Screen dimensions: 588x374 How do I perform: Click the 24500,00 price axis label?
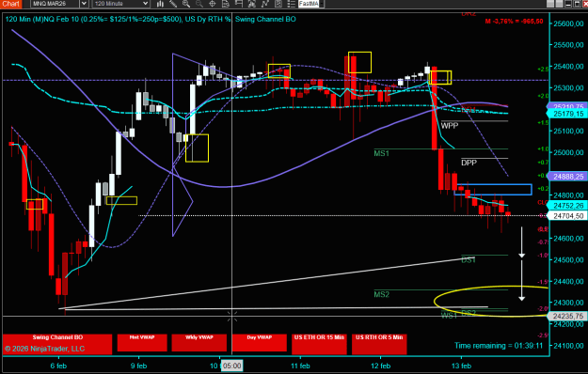tap(568, 259)
